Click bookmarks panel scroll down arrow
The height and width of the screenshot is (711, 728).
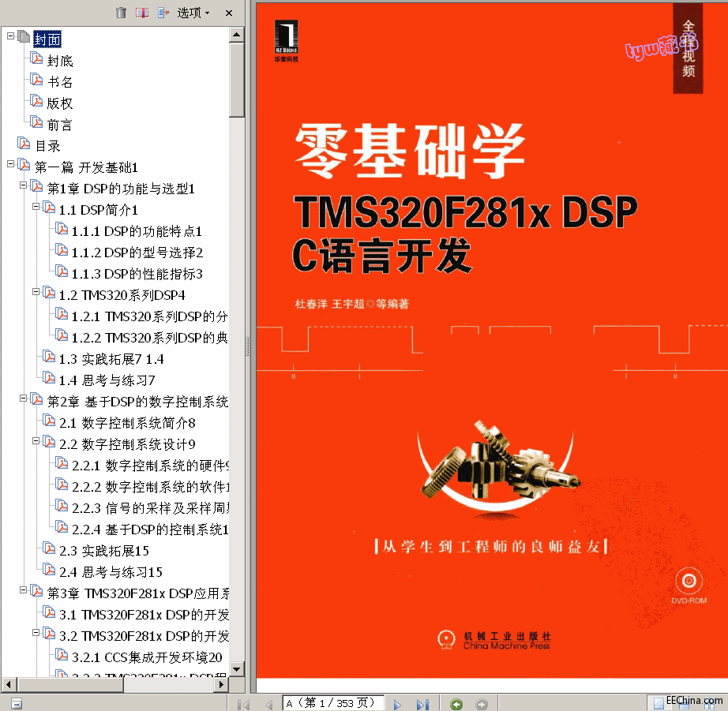(236, 668)
